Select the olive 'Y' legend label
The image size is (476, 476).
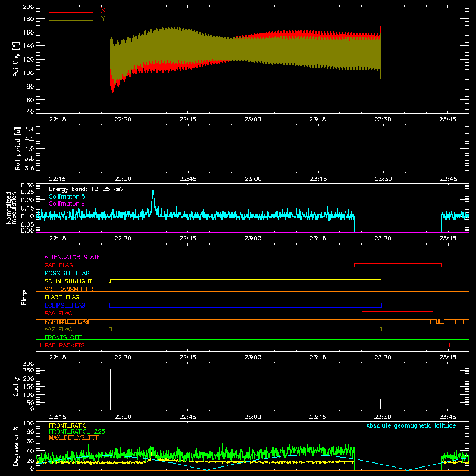pyautogui.click(x=103, y=18)
